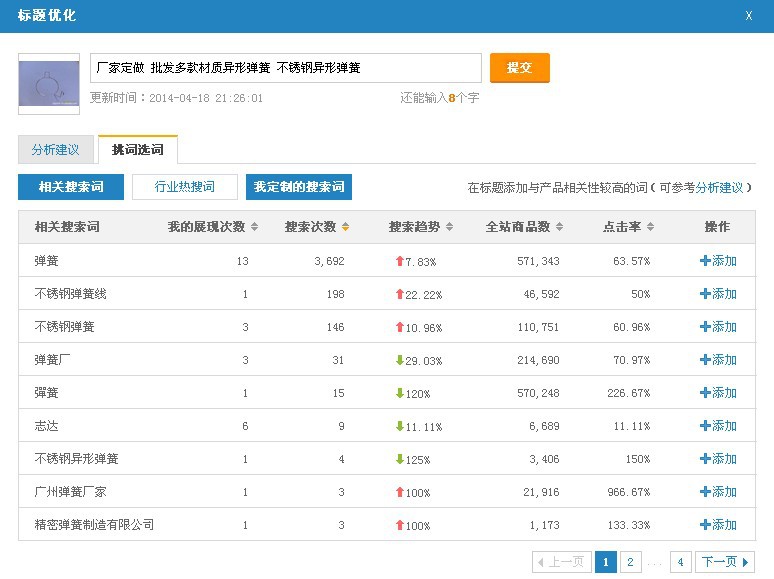This screenshot has width=774, height=579.
Task: Open the 我定制的搜索词 tab
Action: (x=299, y=187)
